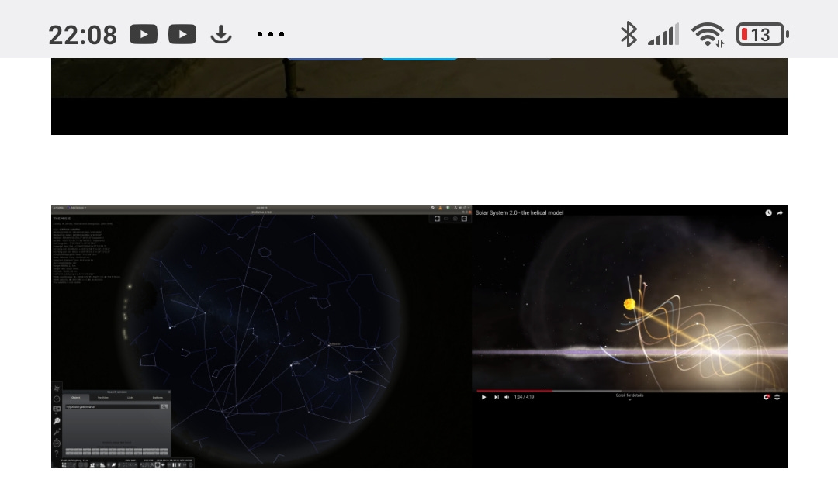
Task: Open the Options tab in Search window
Action: (158, 398)
